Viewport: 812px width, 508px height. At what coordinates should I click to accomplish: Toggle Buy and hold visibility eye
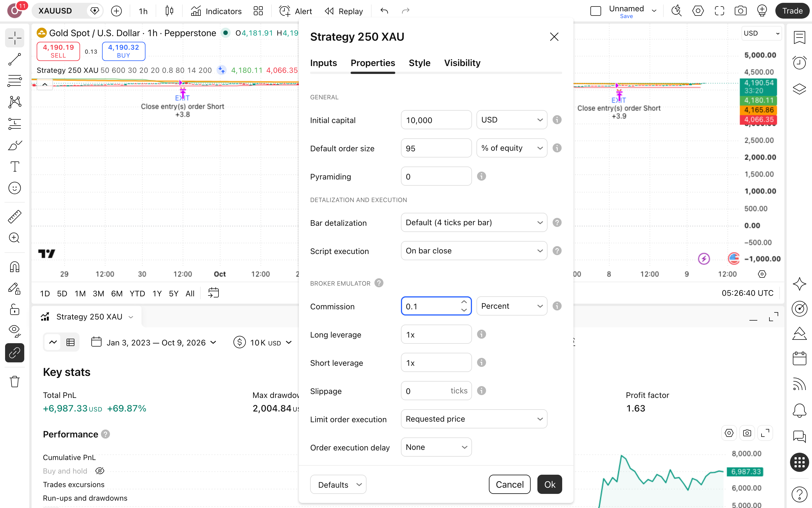pos(100,471)
